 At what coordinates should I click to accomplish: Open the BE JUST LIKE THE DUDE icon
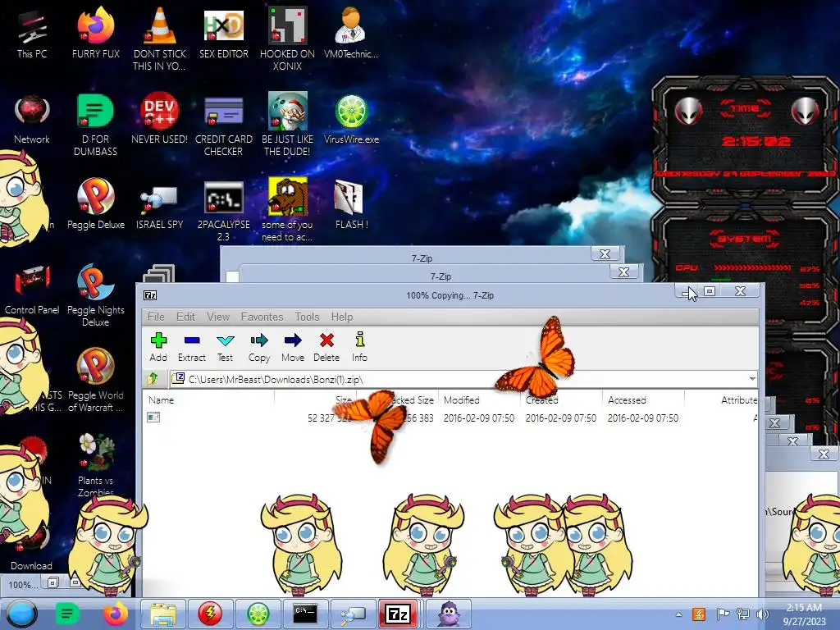(x=287, y=125)
